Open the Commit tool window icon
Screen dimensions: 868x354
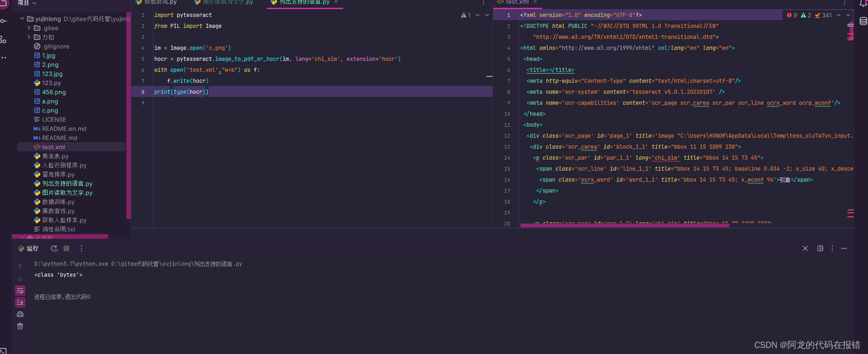[x=3, y=21]
